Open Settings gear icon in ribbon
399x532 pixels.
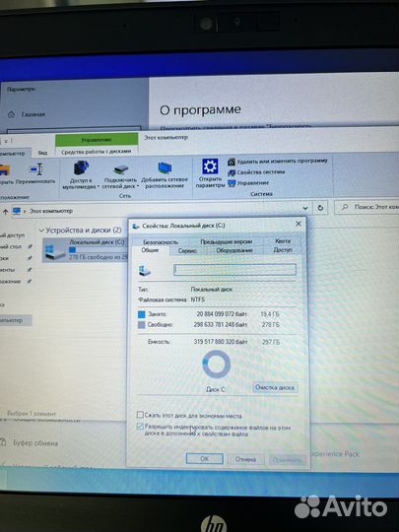[x=210, y=166]
